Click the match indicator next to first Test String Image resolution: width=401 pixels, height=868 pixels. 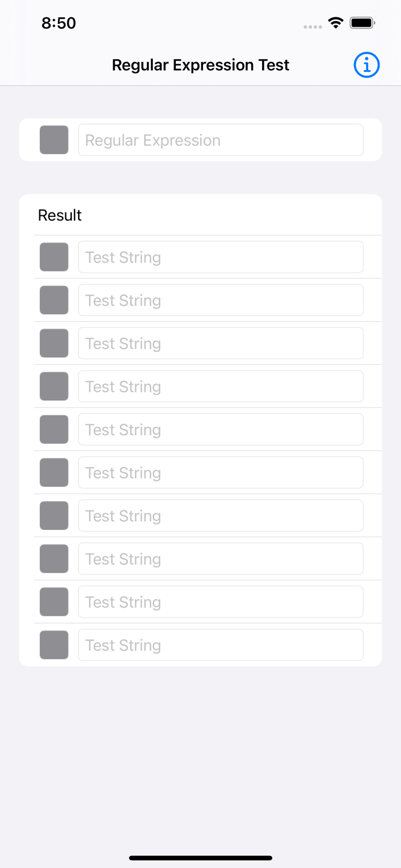[x=54, y=257]
